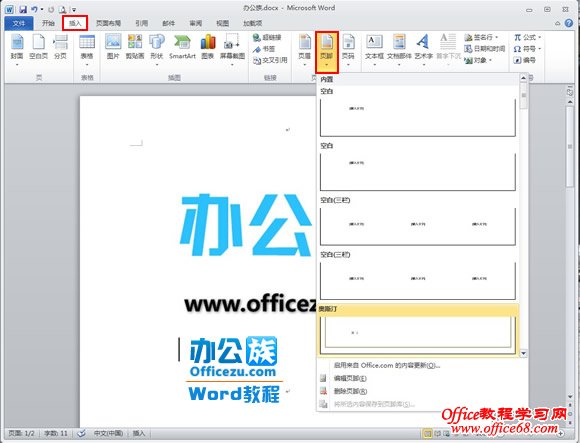The image size is (580, 443).
Task: Open the 交叉引用 cross-reference command
Action: point(270,60)
